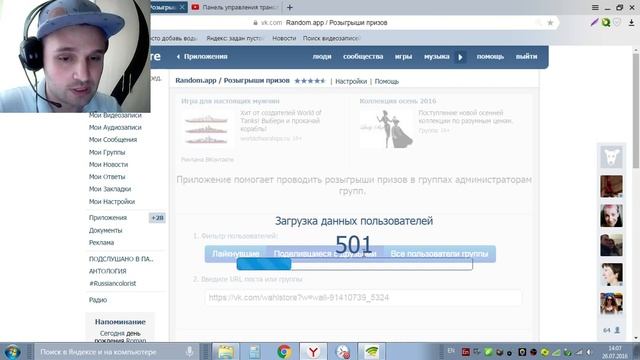The image size is (640, 360).
Task: Click microphone voice search icon in taskbar
Action: tap(189, 351)
